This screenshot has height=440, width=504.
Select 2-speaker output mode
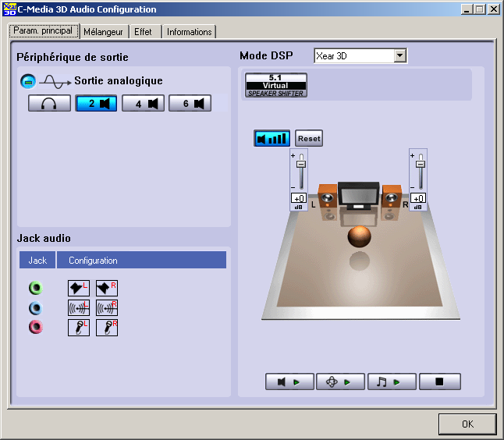(96, 103)
